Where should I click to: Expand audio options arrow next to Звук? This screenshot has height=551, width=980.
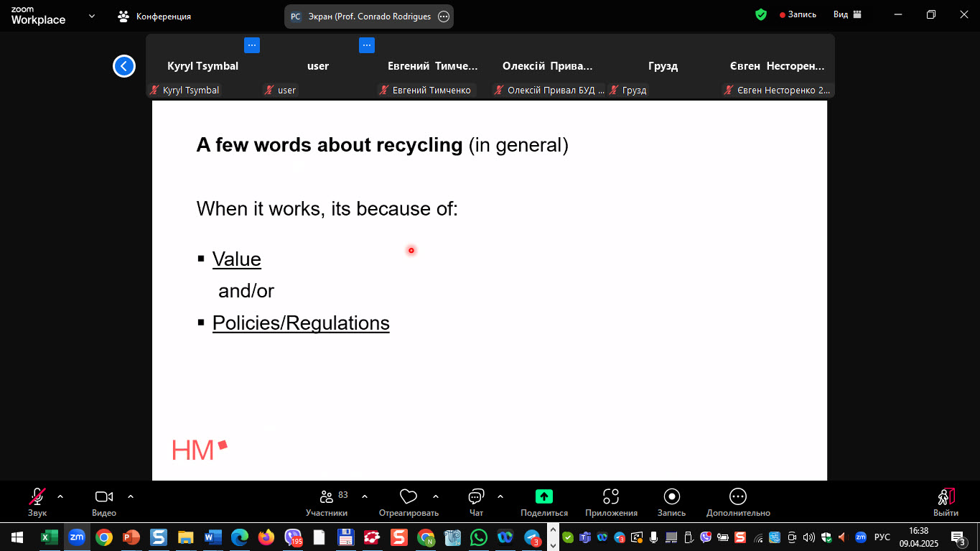(60, 496)
